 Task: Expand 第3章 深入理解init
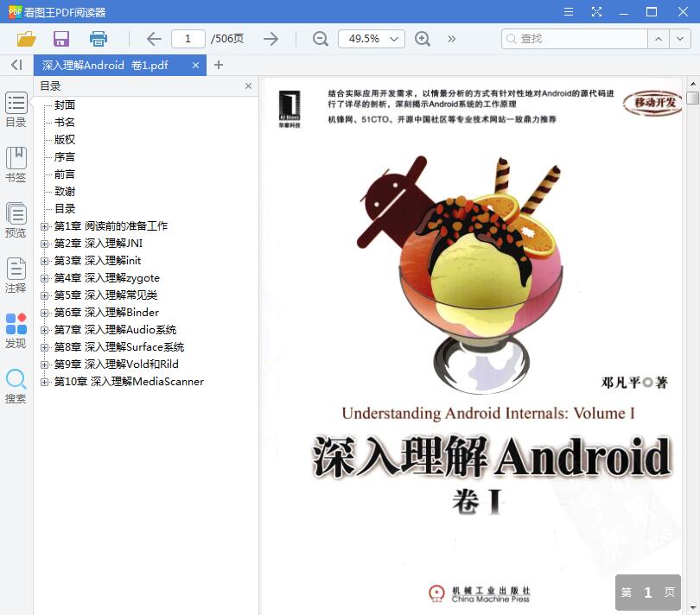pyautogui.click(x=44, y=261)
